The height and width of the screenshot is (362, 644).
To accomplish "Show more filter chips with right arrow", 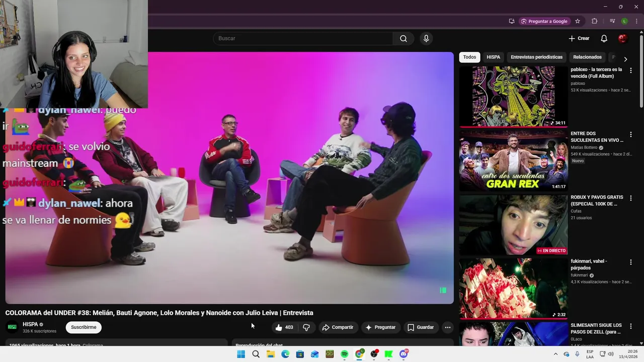I will click(x=625, y=59).
